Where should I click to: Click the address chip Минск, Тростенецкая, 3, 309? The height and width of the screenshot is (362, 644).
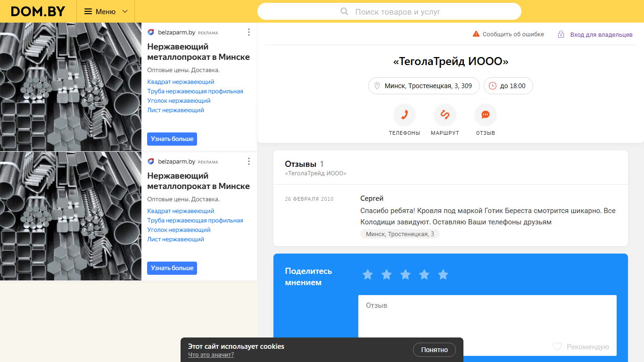[423, 86]
